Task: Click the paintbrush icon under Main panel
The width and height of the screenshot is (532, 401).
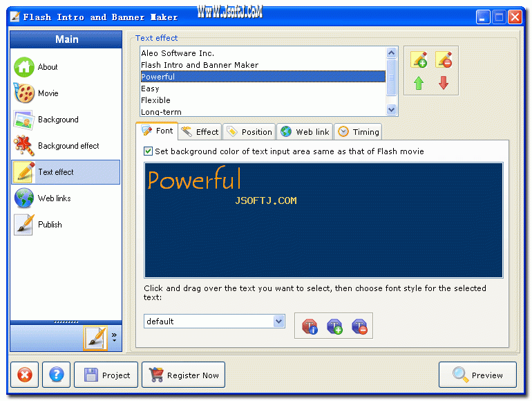Action: click(x=95, y=338)
